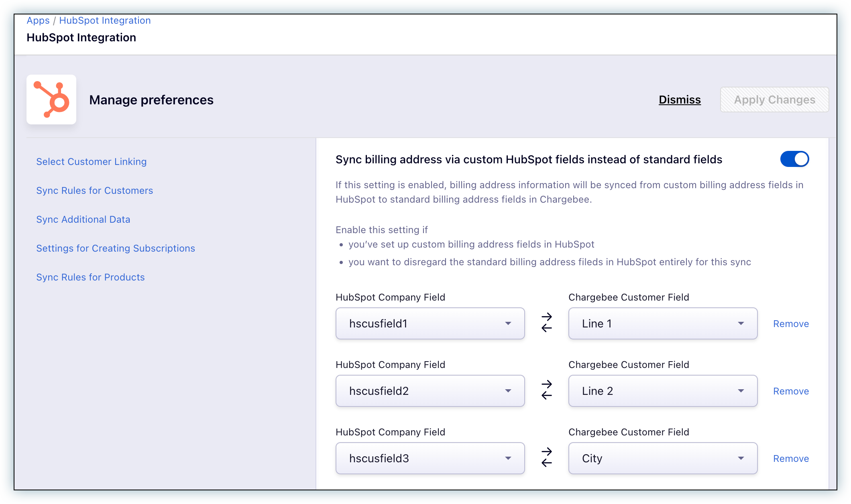Click the sync arrows icon beside hscusfield2
The width and height of the screenshot is (851, 504).
pyautogui.click(x=546, y=390)
